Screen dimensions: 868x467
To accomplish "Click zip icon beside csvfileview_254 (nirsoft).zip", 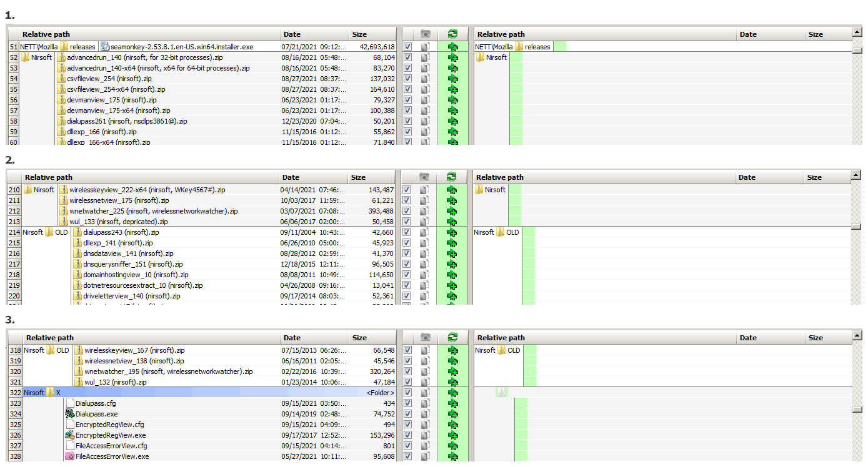I will point(61,79).
